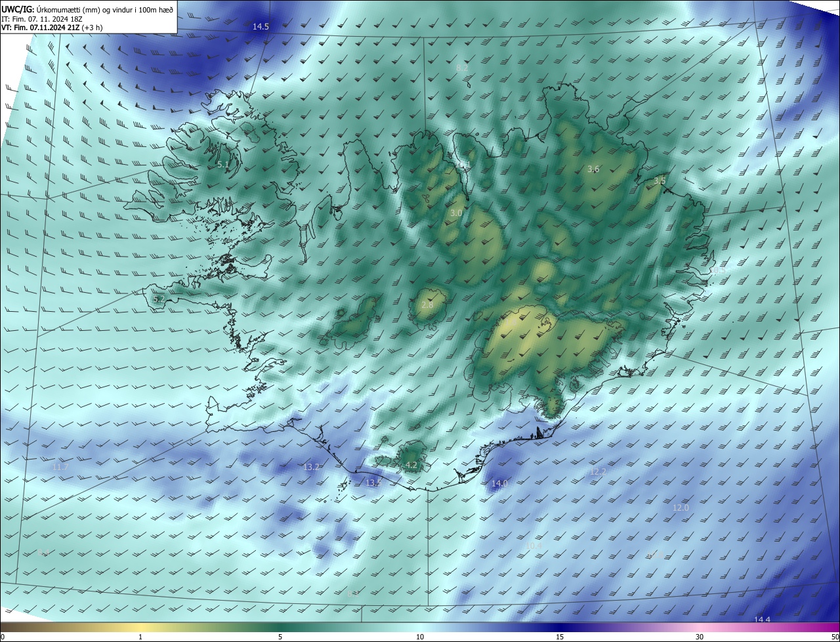Click the 13.2 value label over the sea
This screenshot has height=642, width=840.
click(311, 467)
